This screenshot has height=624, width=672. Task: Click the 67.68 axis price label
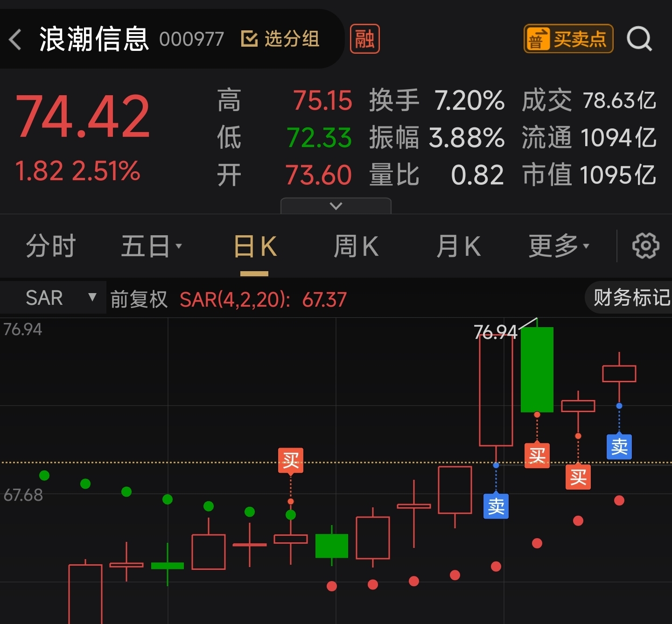tap(23, 495)
